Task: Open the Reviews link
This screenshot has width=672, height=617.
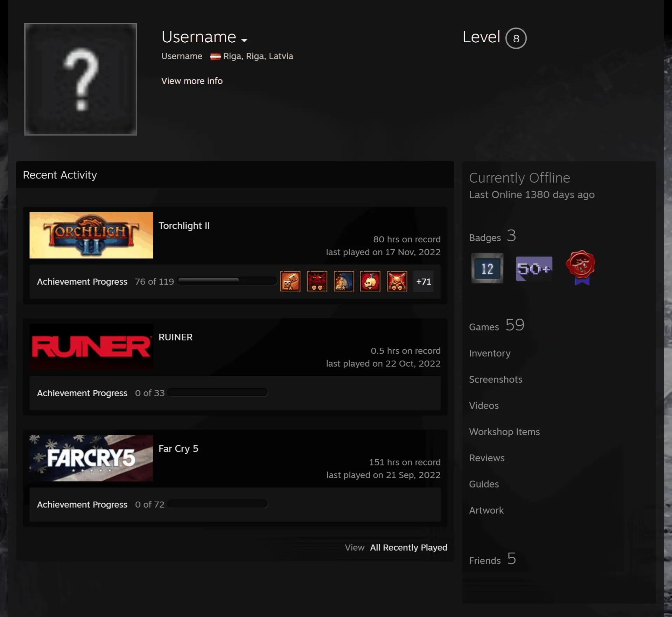Action: click(487, 458)
